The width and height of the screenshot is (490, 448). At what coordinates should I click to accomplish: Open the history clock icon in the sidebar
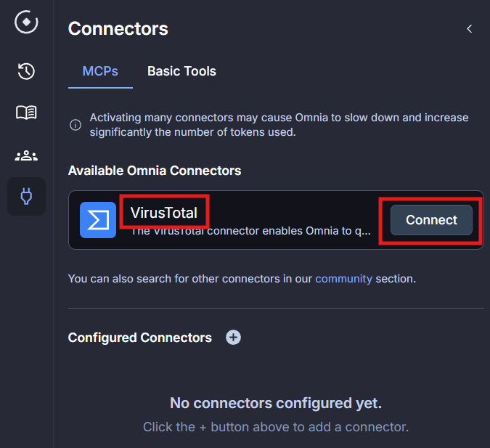pyautogui.click(x=26, y=70)
